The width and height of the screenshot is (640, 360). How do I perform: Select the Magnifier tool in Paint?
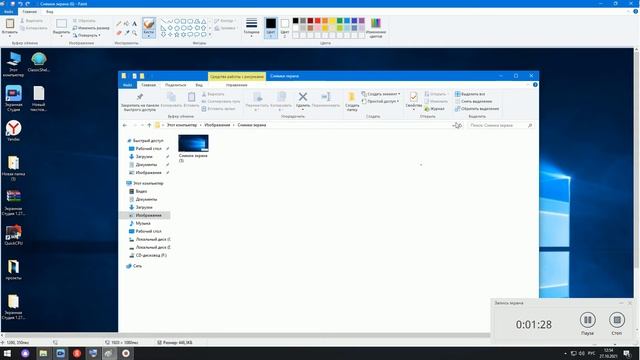[x=134, y=33]
